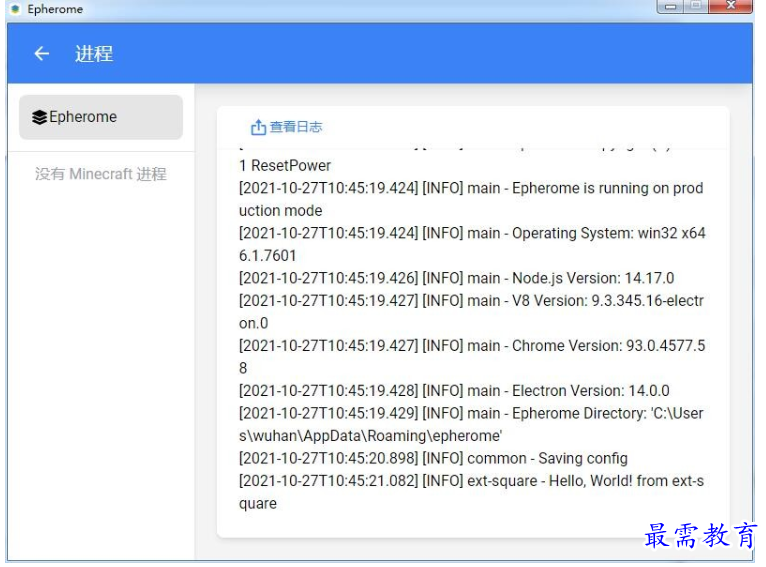Click the '1 ResetPower' log line

(285, 166)
